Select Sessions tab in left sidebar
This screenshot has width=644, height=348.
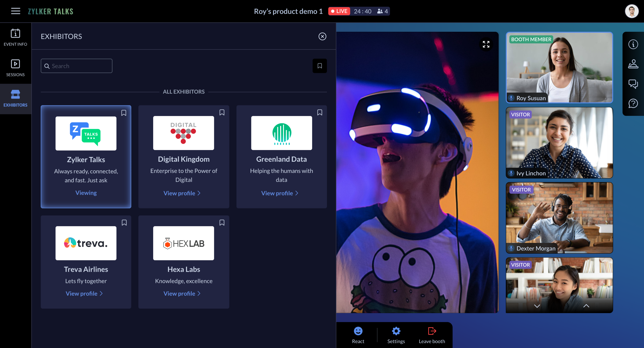[x=15, y=68]
